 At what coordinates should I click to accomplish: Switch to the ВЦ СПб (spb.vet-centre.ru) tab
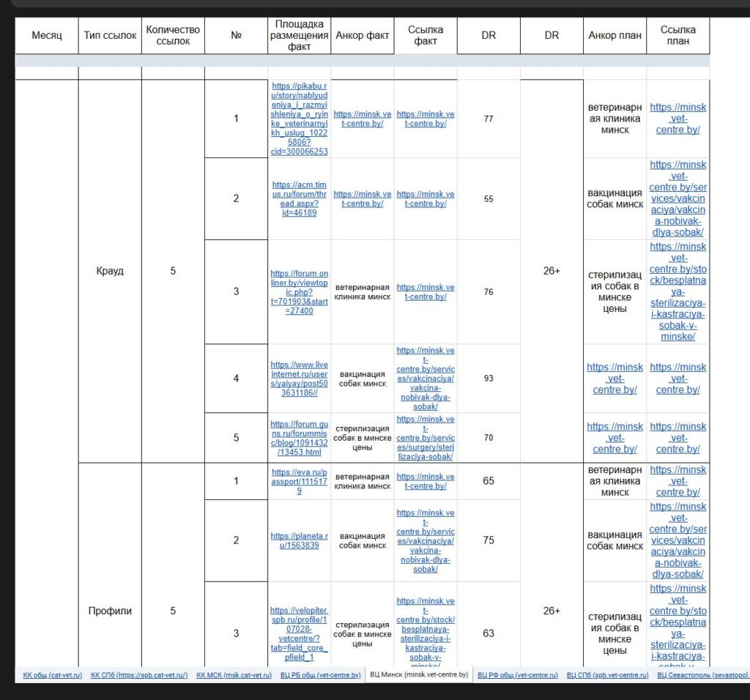(607, 675)
